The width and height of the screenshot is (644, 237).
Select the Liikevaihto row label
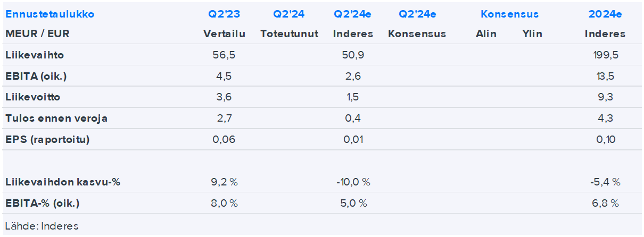[x=35, y=55]
